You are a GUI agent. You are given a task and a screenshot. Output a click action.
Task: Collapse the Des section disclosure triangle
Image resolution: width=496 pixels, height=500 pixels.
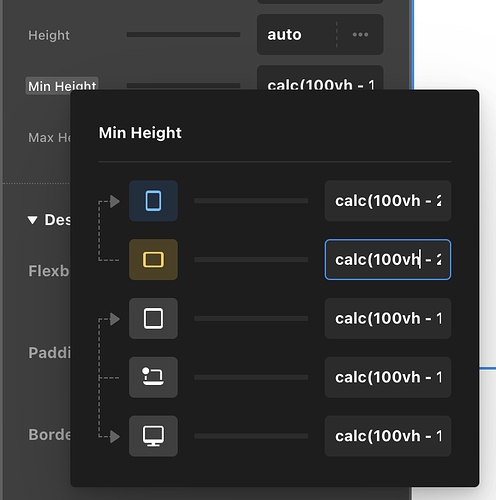32,220
